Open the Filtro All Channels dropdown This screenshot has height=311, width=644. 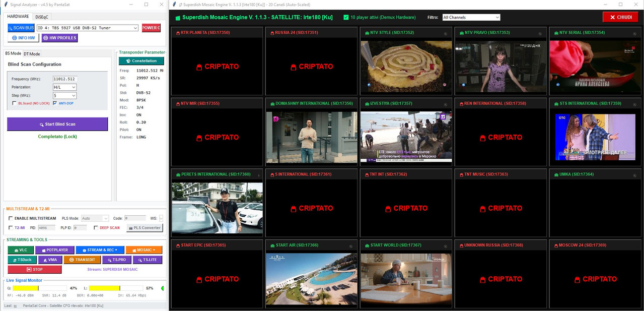click(471, 17)
